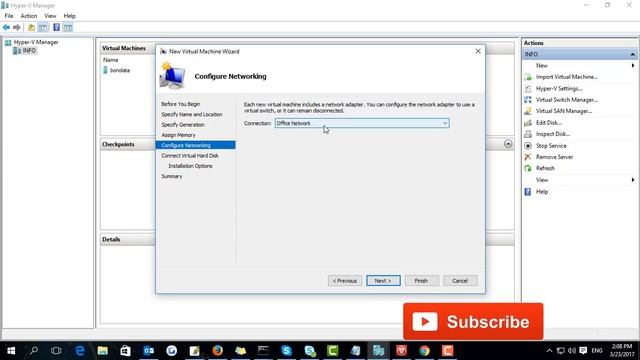Click the Up one level folder toolbar icon

coord(31,28)
